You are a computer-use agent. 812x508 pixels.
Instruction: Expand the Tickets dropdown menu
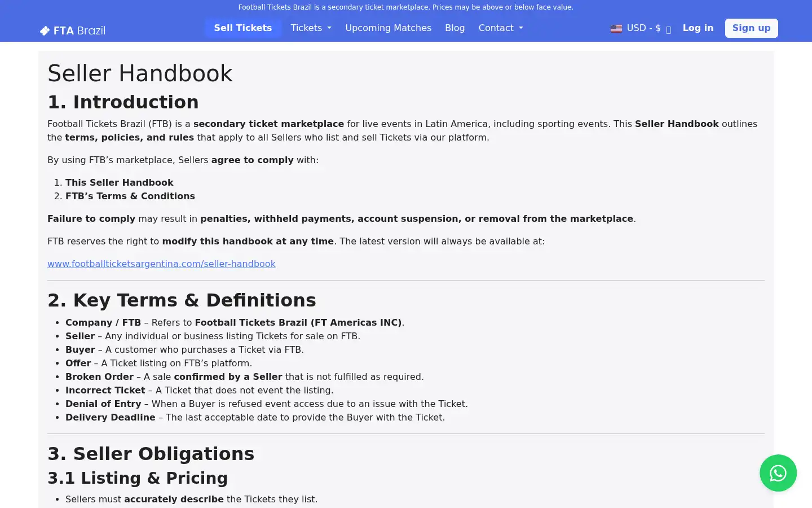coord(311,28)
